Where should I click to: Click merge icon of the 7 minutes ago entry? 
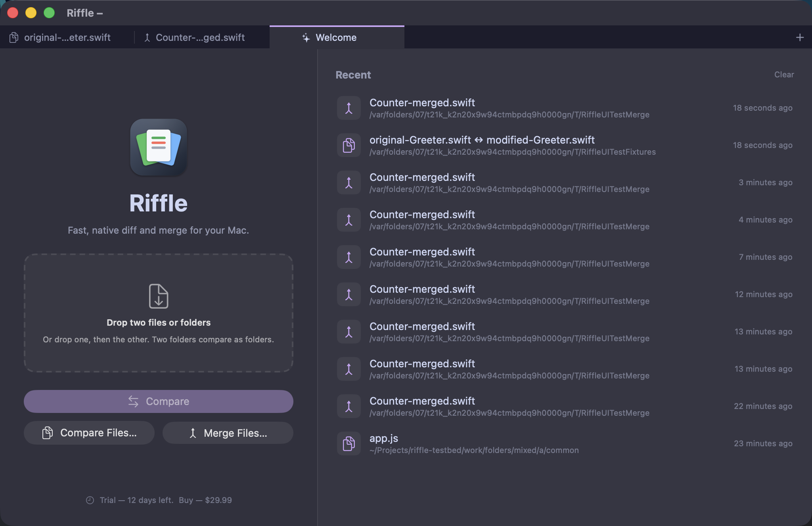[349, 257]
